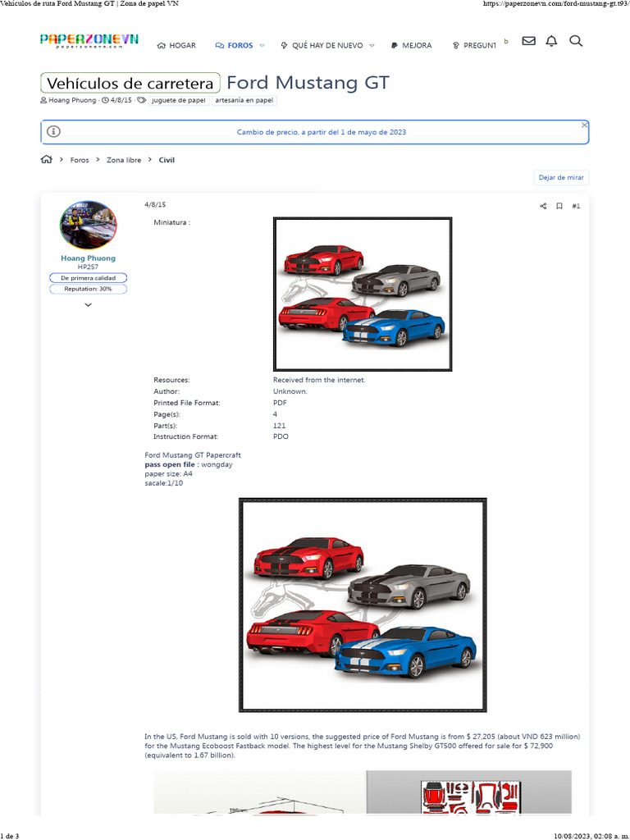Open the Civil breadcrumb
The height and width of the screenshot is (840, 630).
coord(167,160)
